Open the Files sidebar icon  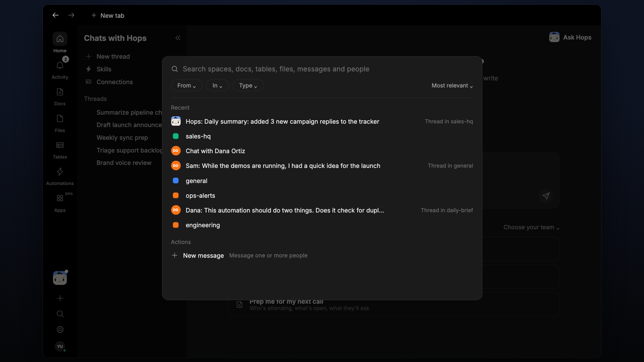click(x=60, y=119)
